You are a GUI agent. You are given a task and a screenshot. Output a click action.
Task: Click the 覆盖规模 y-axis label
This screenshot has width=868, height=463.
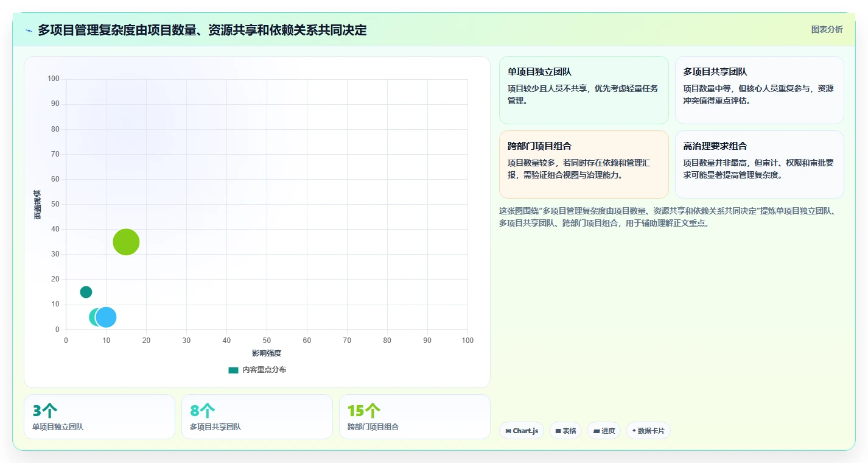coord(38,205)
